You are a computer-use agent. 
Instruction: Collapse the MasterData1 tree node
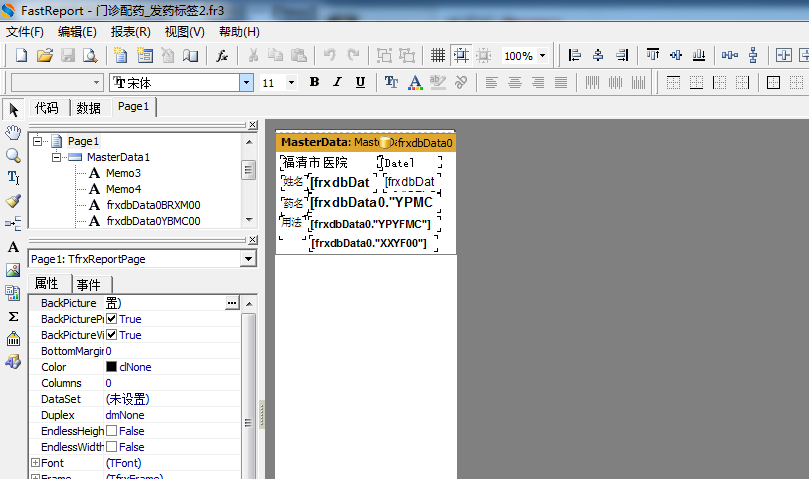point(57,157)
